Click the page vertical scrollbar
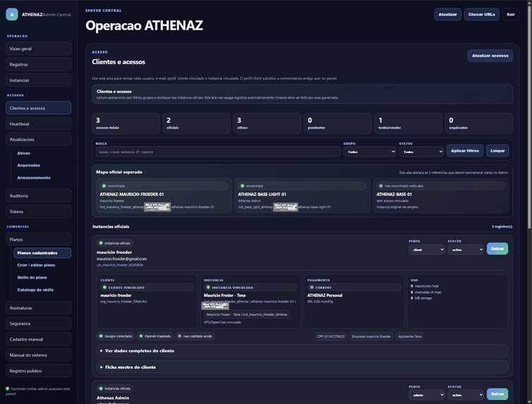 coord(530,116)
